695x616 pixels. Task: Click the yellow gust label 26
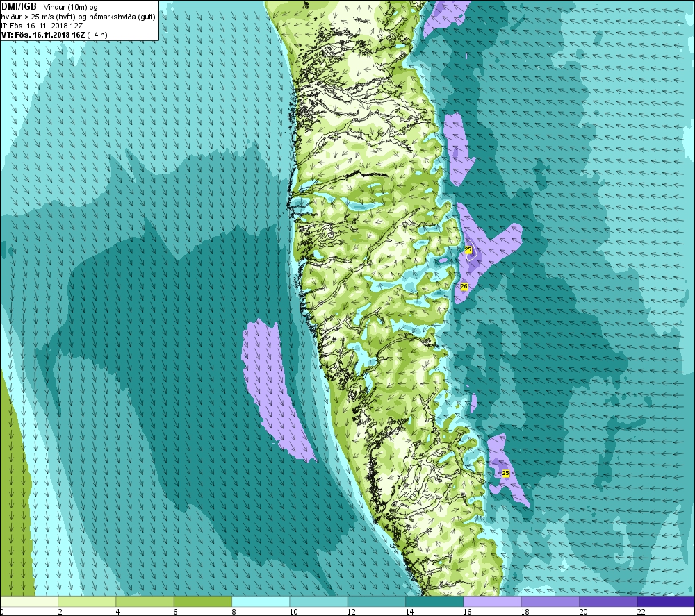pyautogui.click(x=464, y=287)
